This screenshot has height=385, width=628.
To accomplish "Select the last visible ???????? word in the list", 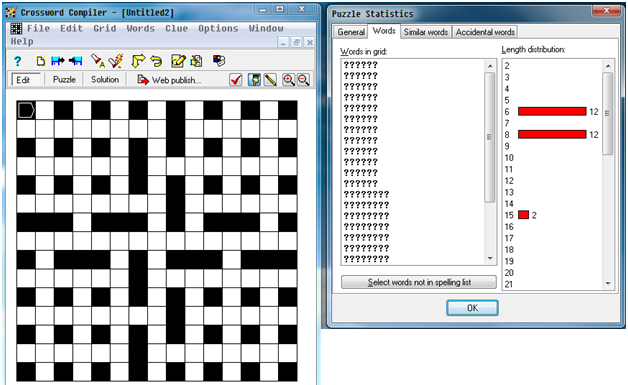I will [x=366, y=259].
